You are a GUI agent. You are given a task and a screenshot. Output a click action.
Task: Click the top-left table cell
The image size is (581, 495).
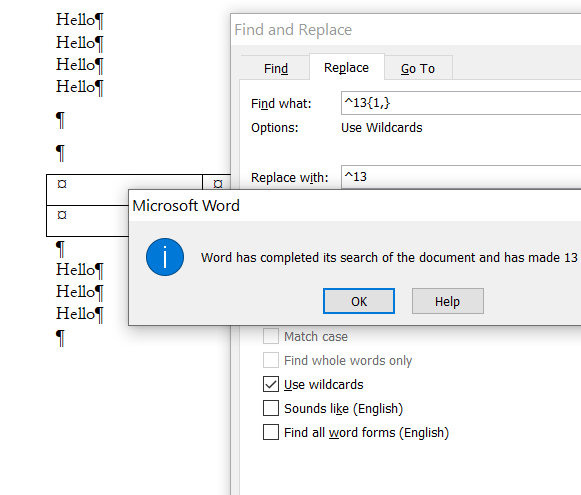[124, 190]
